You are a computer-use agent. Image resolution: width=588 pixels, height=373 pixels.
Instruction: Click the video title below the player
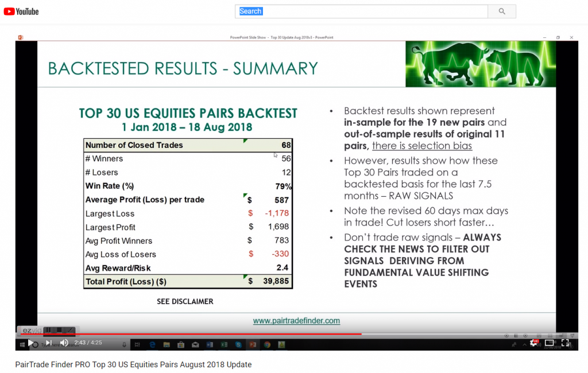(133, 364)
